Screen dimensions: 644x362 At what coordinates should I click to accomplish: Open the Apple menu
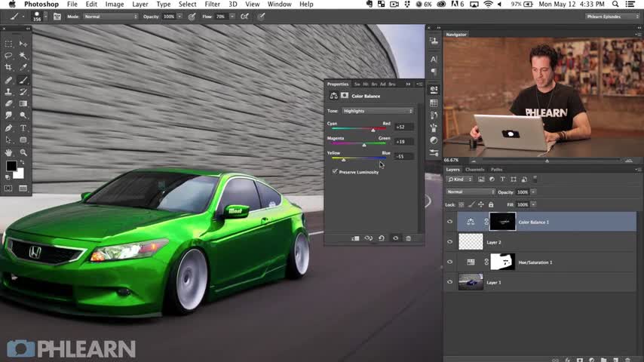coord(12,4)
